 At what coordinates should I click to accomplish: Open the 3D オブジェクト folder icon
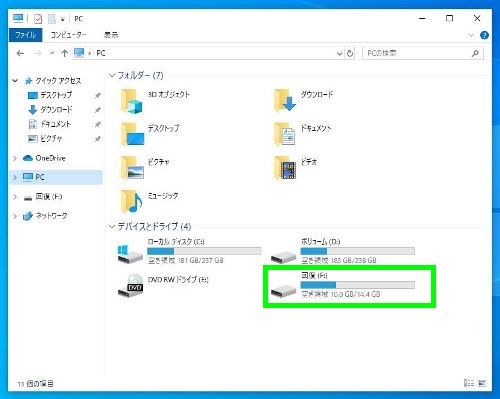[x=132, y=101]
